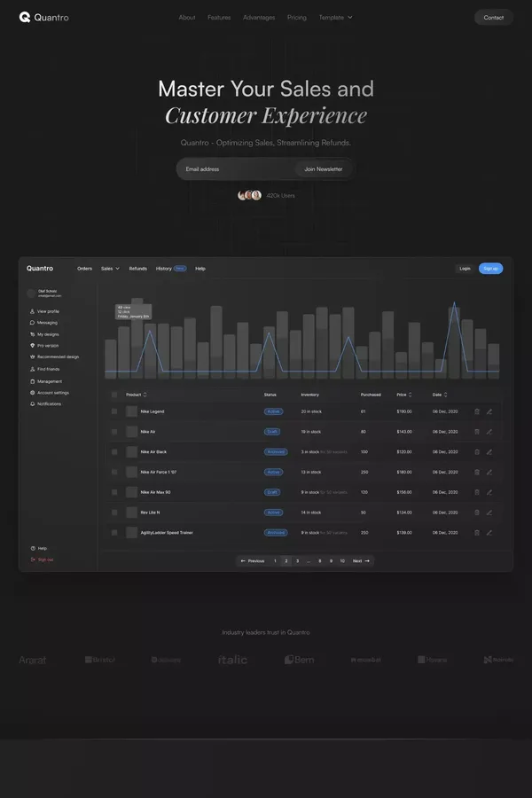The width and height of the screenshot is (532, 798).
Task: Check the Rev Lite N row checkbox
Action: click(114, 512)
